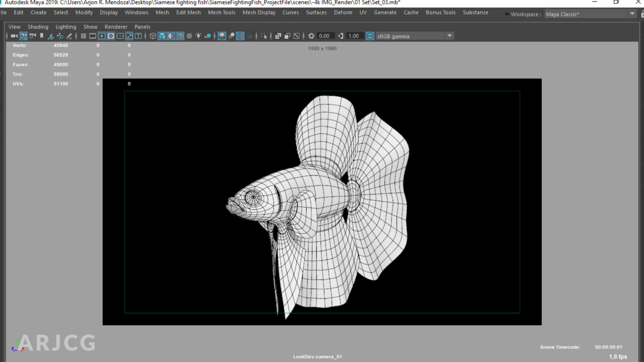Screen dimensions: 644x362
Task: Open the UV menu
Action: [363, 12]
